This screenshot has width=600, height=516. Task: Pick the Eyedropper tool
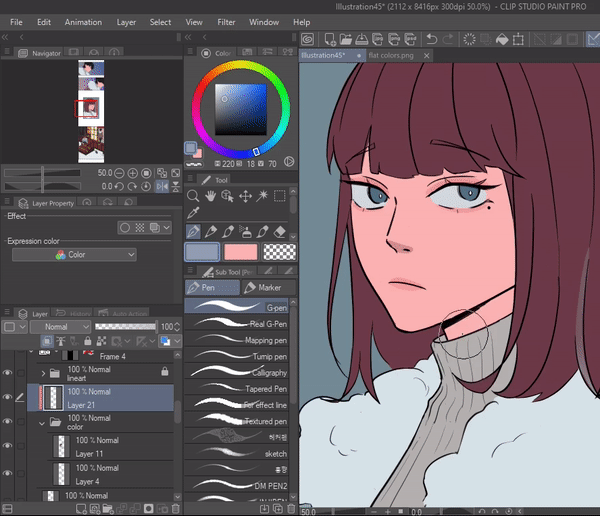194,213
